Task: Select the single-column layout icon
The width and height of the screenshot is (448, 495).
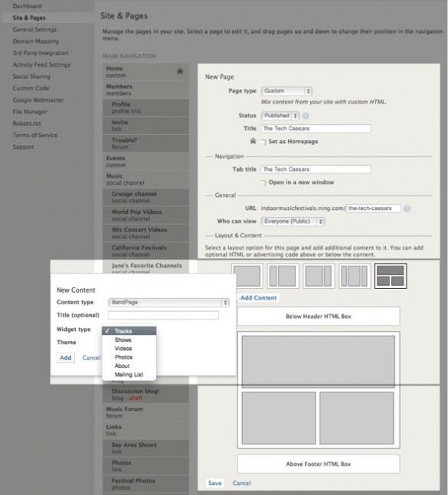Action: [x=247, y=276]
